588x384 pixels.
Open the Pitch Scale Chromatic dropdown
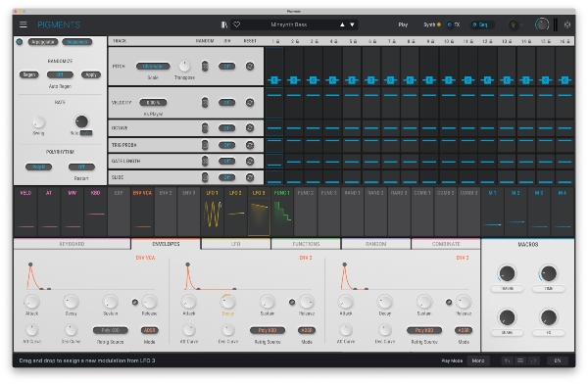coord(153,66)
